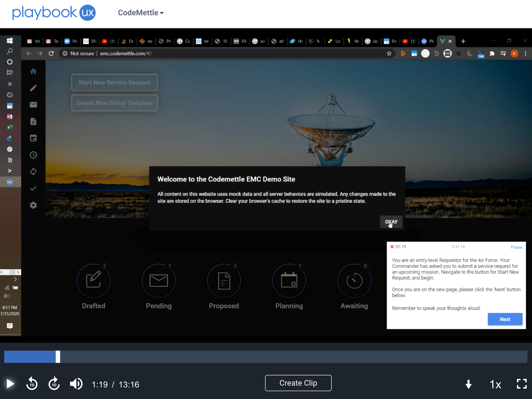Click the Not secure label
Viewport: 532px width, 399px height.
point(82,53)
